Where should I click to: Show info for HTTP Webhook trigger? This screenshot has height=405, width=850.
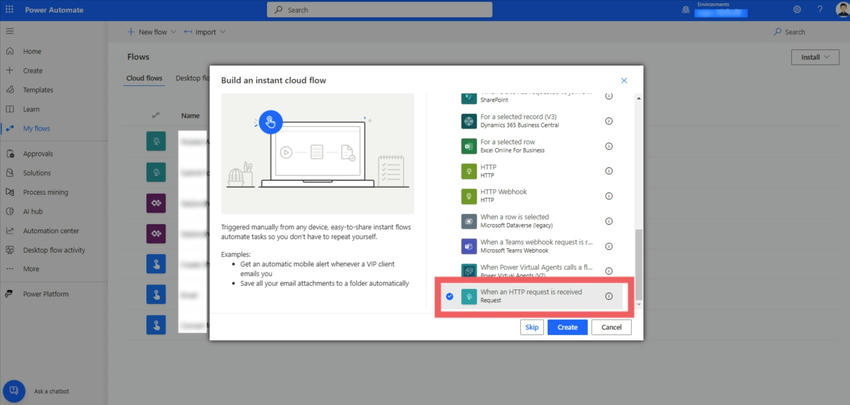[609, 196]
